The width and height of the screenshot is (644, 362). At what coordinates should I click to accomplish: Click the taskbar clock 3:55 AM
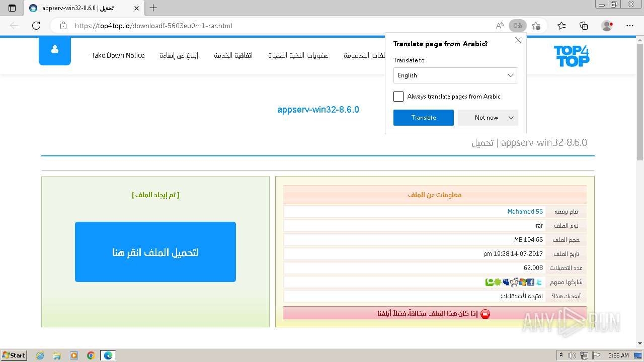click(x=618, y=355)
